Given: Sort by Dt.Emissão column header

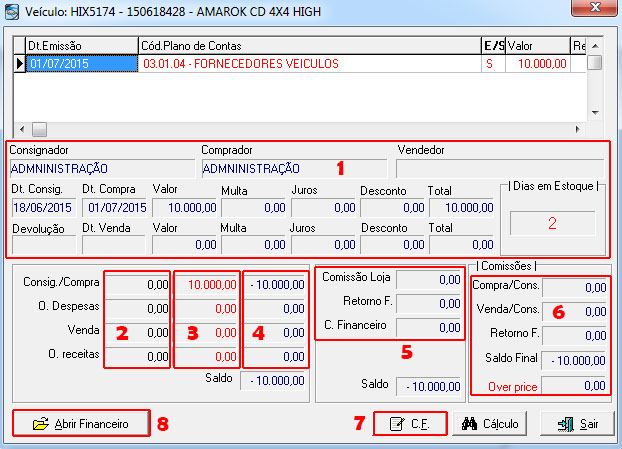Looking at the screenshot, I should pos(82,46).
